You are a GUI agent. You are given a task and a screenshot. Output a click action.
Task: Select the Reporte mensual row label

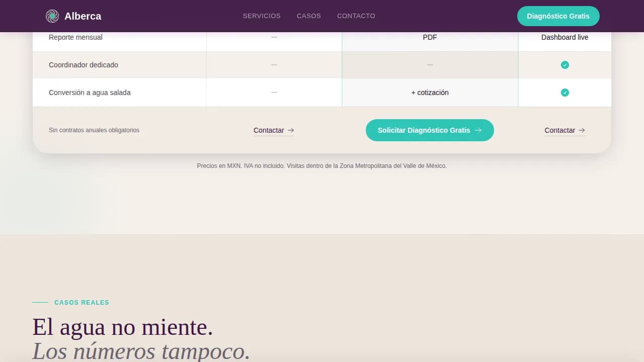click(75, 37)
